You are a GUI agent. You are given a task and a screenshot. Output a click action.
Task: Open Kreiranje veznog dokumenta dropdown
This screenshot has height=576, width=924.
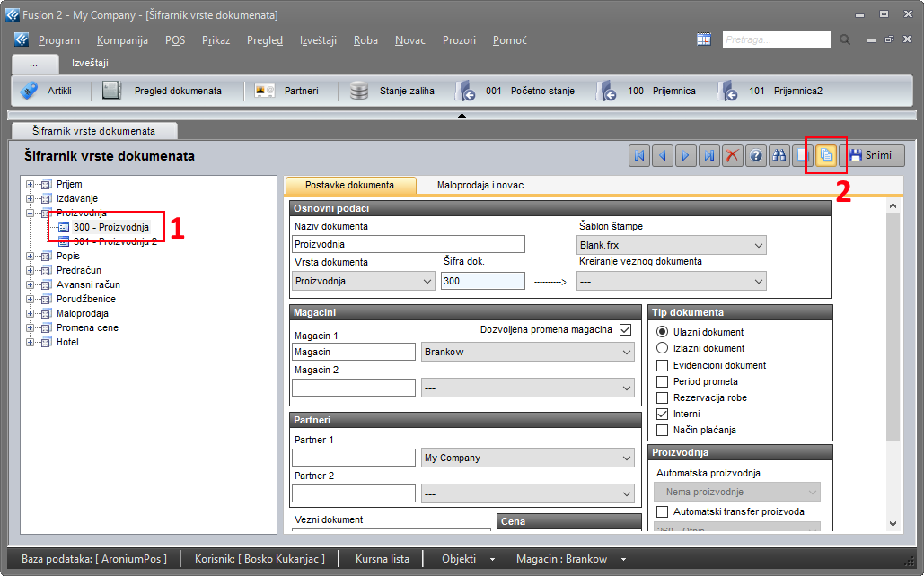click(671, 282)
